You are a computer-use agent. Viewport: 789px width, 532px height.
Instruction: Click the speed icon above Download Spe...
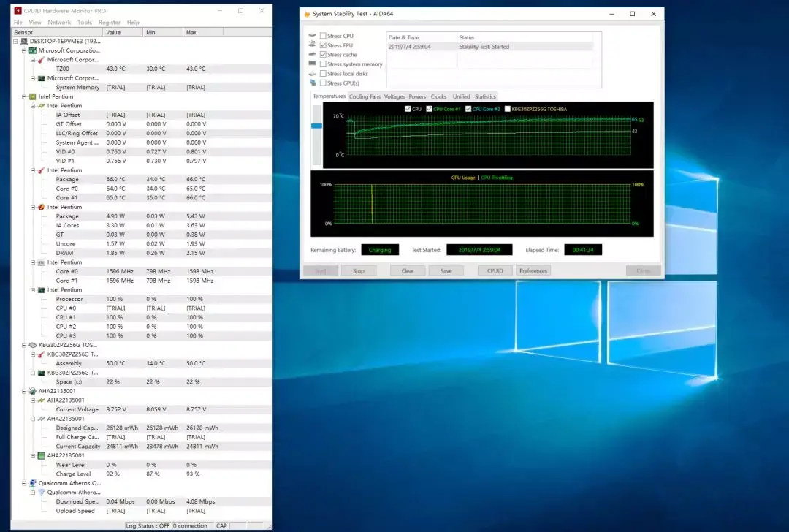pyautogui.click(x=41, y=493)
